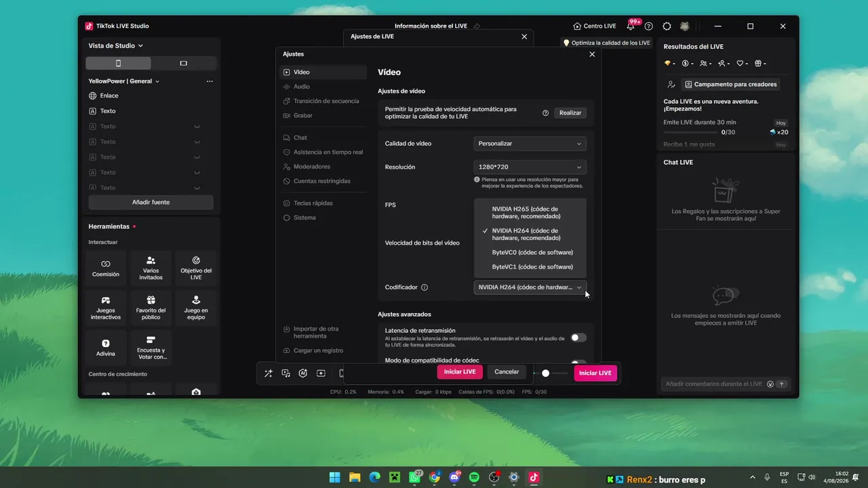The width and height of the screenshot is (868, 488).
Task: Open the Sistema settings tab
Action: 323,218
